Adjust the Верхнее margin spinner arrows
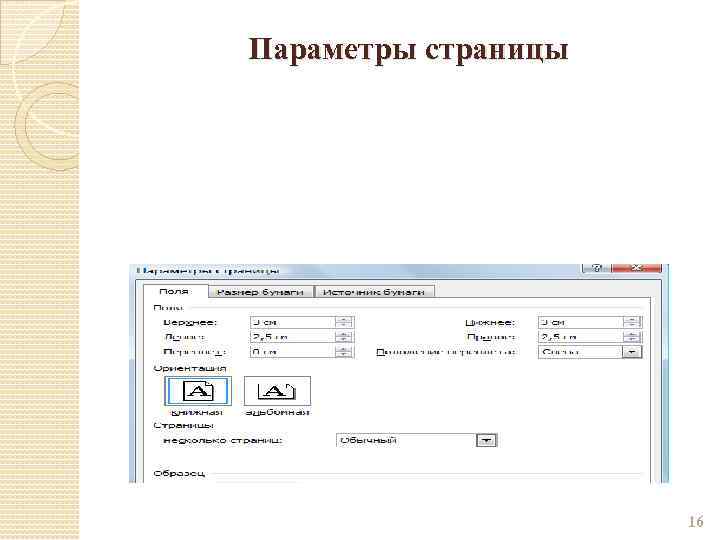Image resolution: width=720 pixels, height=540 pixels. (x=343, y=322)
